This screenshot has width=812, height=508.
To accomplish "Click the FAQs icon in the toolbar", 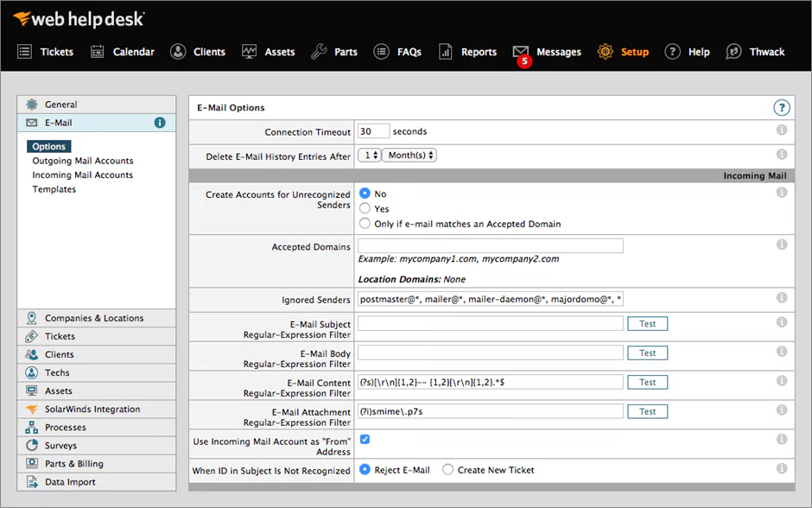I will 380,51.
